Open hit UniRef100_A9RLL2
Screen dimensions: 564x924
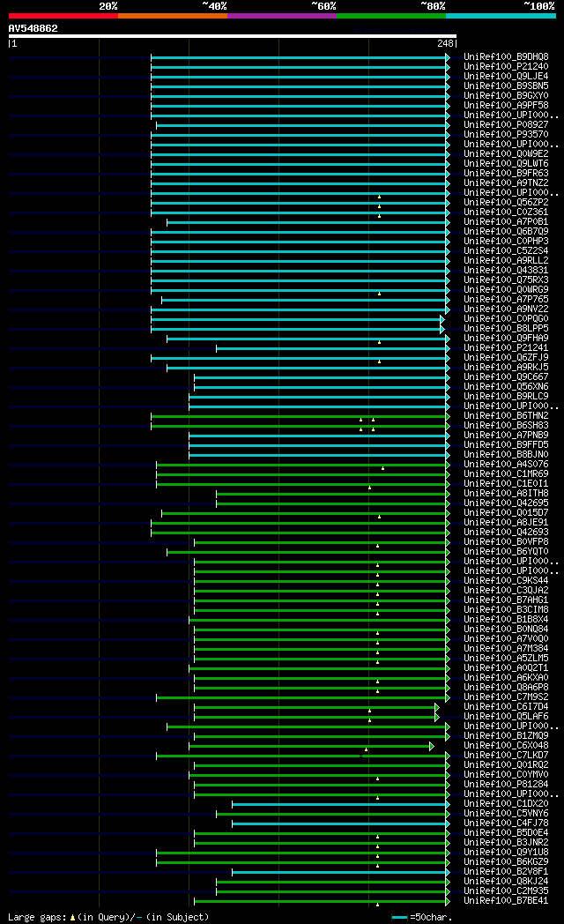506,260
